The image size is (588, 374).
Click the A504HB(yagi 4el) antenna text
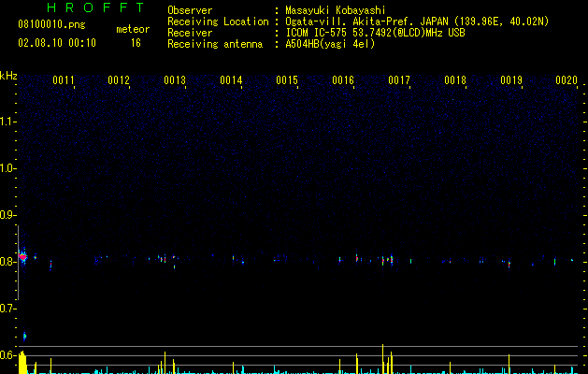click(330, 44)
